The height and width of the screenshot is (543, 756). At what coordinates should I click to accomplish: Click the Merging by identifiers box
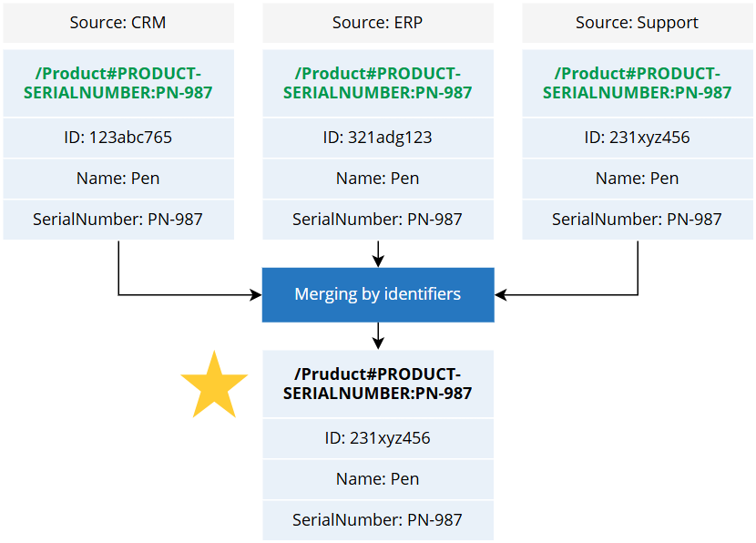point(378,294)
